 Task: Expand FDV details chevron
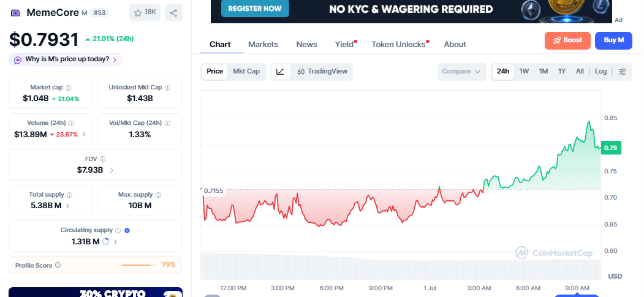point(112,170)
